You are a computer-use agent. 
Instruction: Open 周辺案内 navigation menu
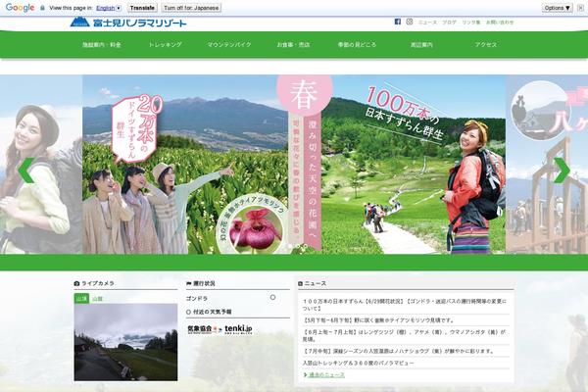coord(421,45)
